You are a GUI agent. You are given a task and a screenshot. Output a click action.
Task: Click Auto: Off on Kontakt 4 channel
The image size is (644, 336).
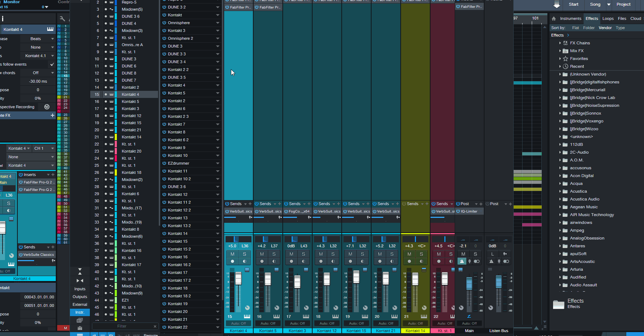coord(238,323)
